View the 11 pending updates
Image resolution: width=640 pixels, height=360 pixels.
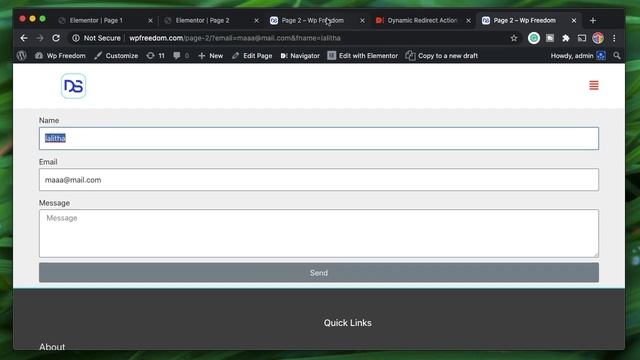(x=156, y=56)
